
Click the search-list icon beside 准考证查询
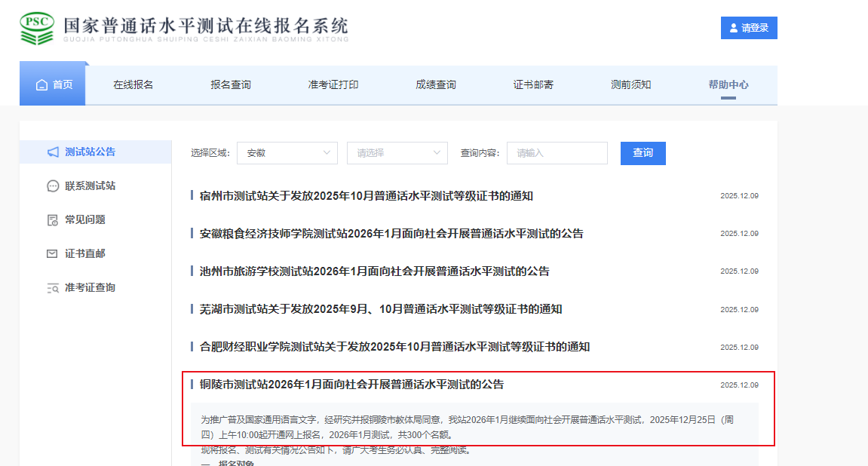click(x=53, y=288)
